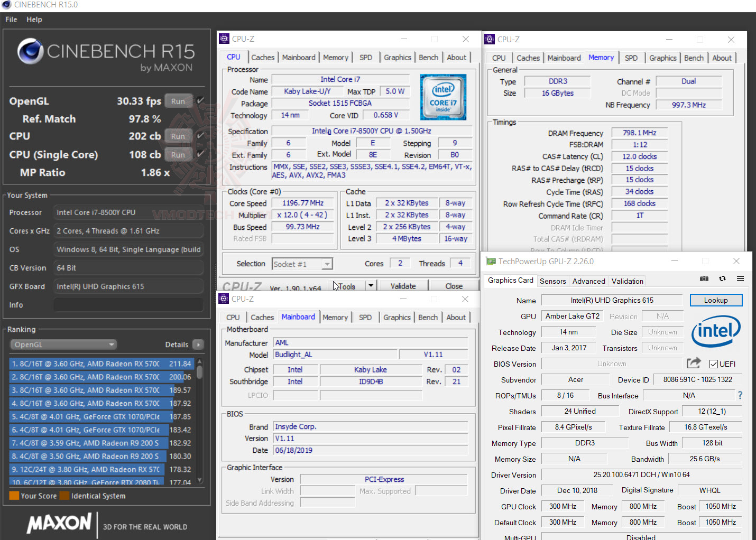756x540 pixels.
Task: Open About tab in the CPU-Z Memory window
Action: [x=722, y=58]
